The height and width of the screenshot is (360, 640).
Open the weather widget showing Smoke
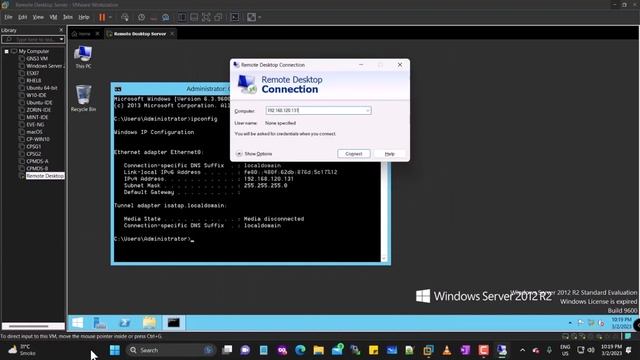coord(22,350)
